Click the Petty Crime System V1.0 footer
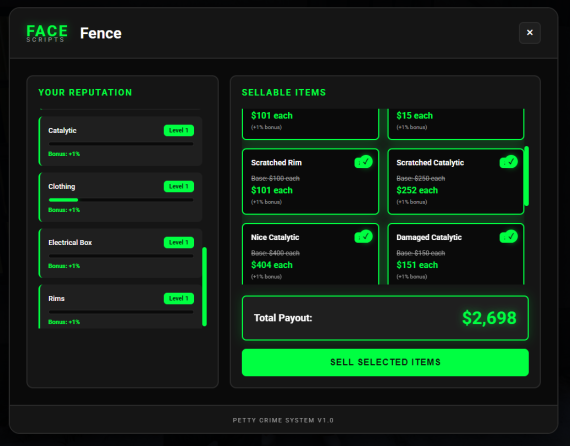 [x=283, y=420]
